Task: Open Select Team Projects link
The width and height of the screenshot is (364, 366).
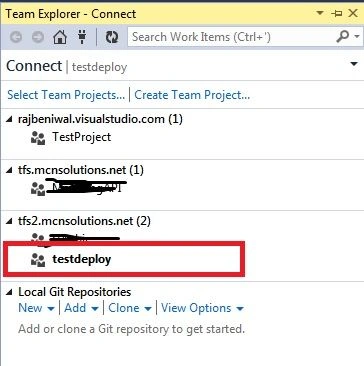Action: click(x=66, y=95)
